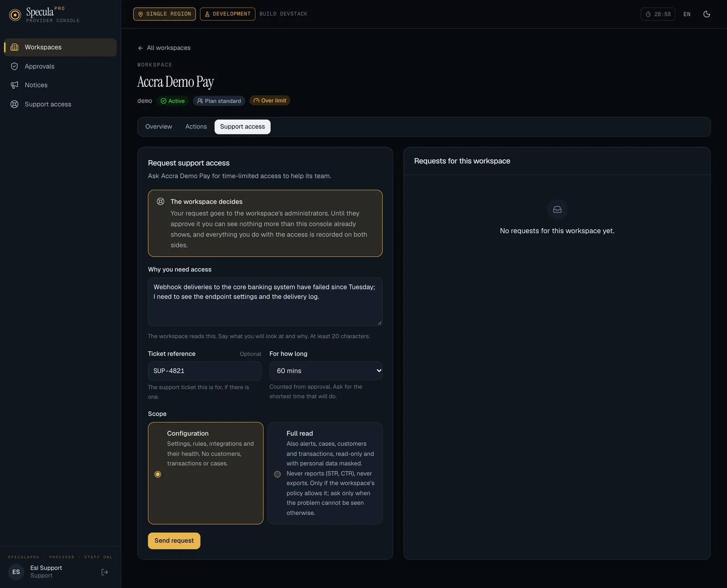Open the For how long dropdown

(326, 371)
